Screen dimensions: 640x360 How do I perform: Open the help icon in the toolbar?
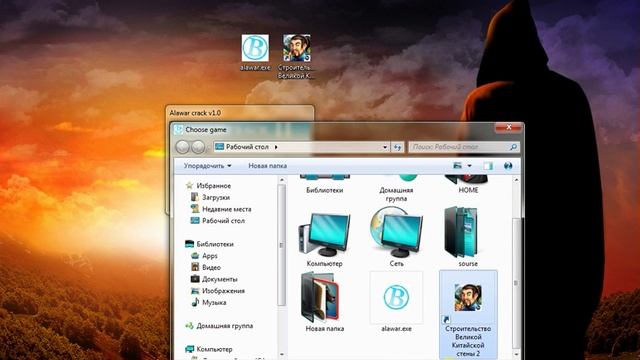[x=508, y=166]
